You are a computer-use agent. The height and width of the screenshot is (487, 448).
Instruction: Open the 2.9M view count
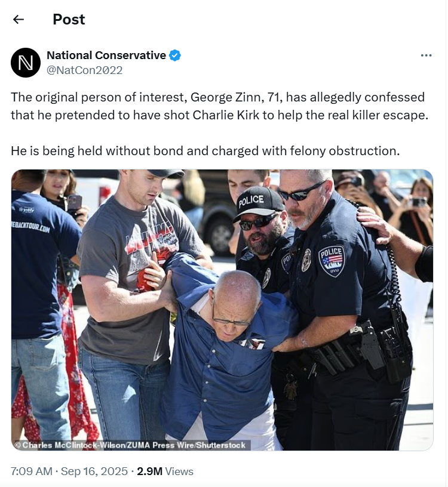(149, 471)
